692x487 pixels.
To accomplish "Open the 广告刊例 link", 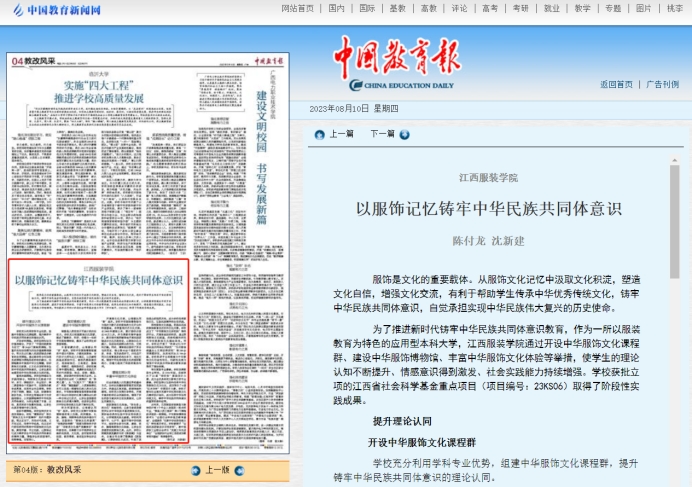I will [662, 85].
